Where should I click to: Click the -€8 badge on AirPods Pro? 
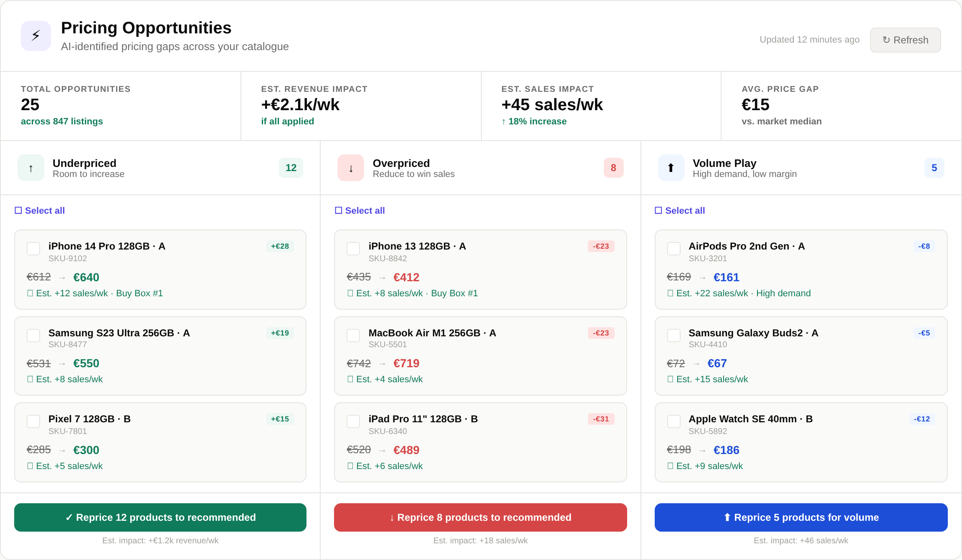925,246
